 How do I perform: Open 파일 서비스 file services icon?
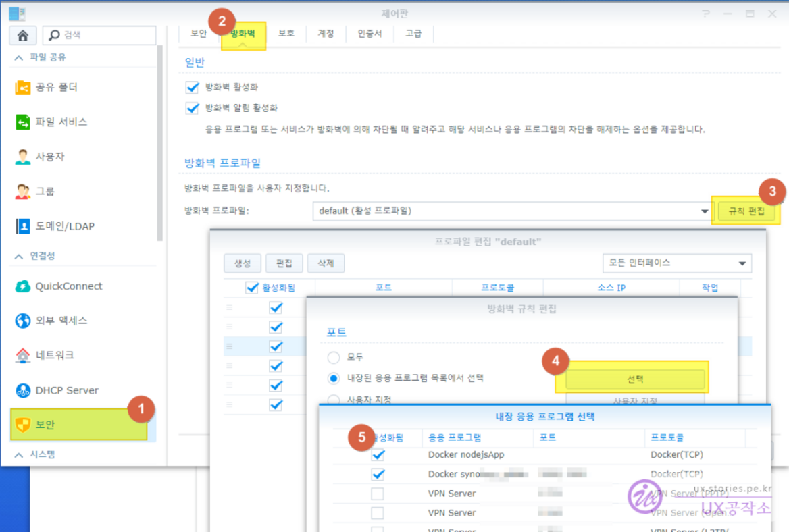click(x=23, y=122)
